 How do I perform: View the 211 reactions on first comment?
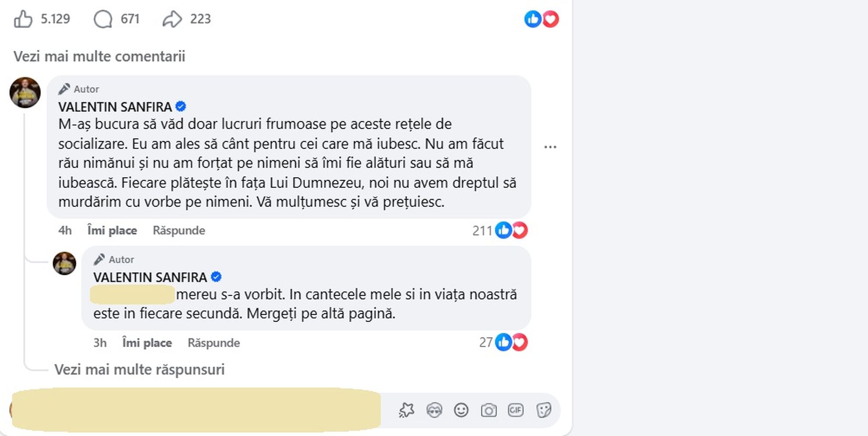click(500, 230)
